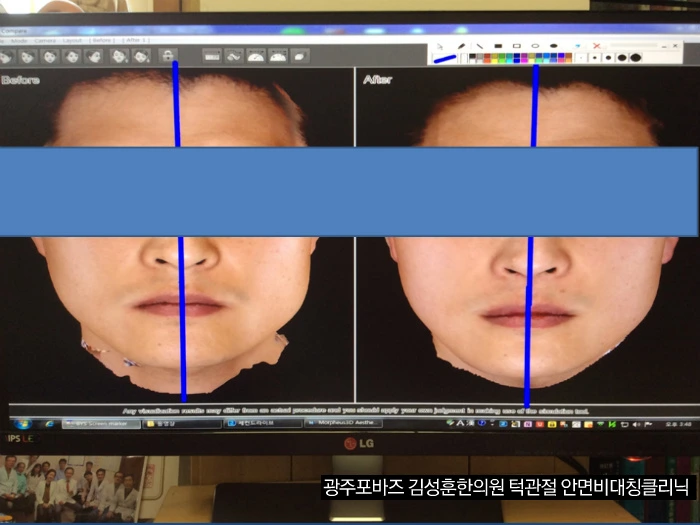Select the fourth face view preset icon
The image size is (700, 525).
click(x=71, y=57)
